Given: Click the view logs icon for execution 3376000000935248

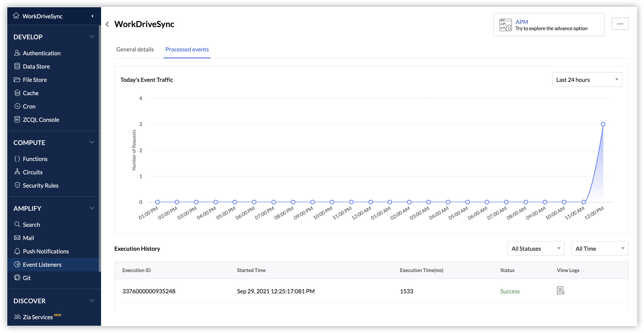Looking at the screenshot, I should coord(560,291).
